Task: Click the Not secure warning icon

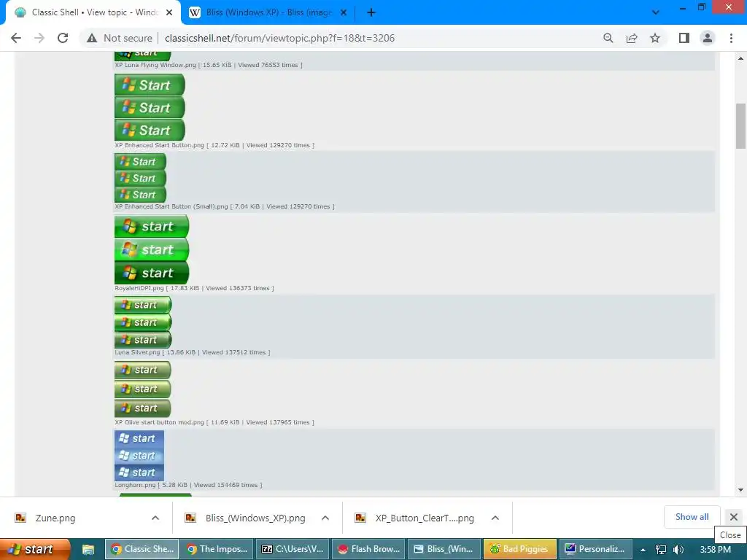Action: [92, 38]
